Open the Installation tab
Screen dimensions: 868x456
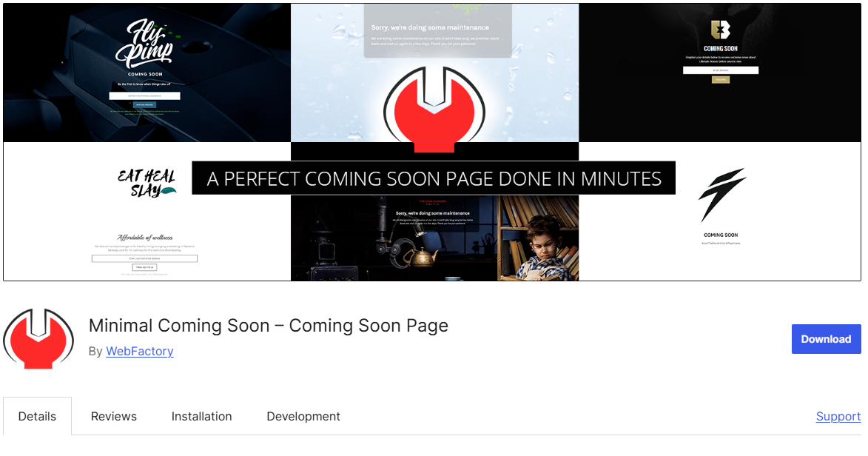[201, 416]
